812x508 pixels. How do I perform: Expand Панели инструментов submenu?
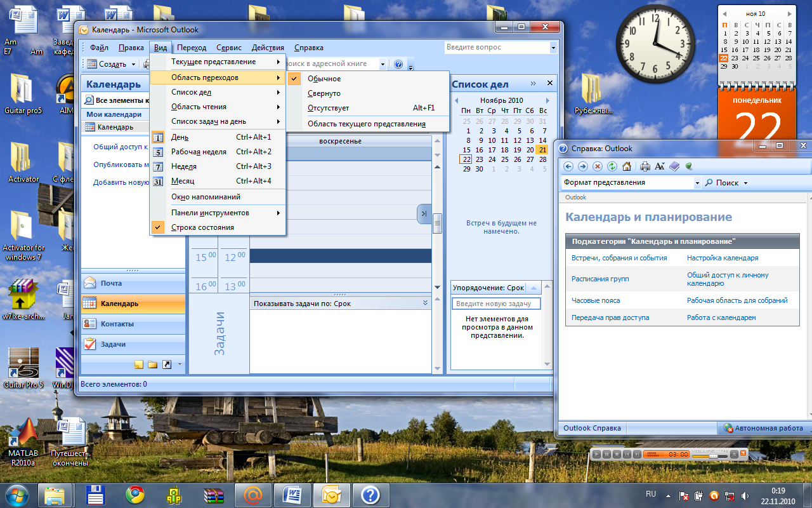218,213
